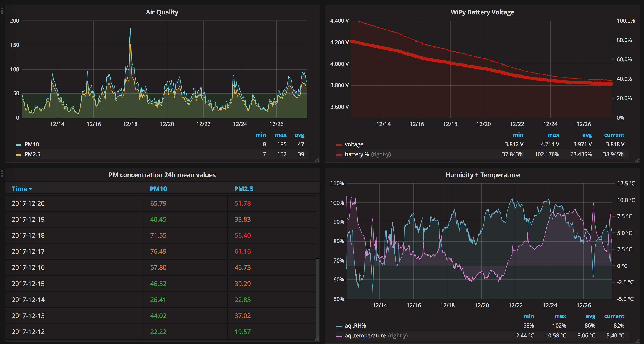Click the PM10 legend color swatch
The width and height of the screenshot is (644, 344).
pos(18,145)
